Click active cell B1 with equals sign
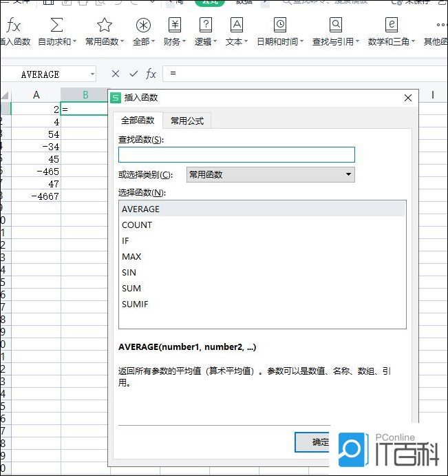Viewport: 448px width, 476px height. point(85,109)
